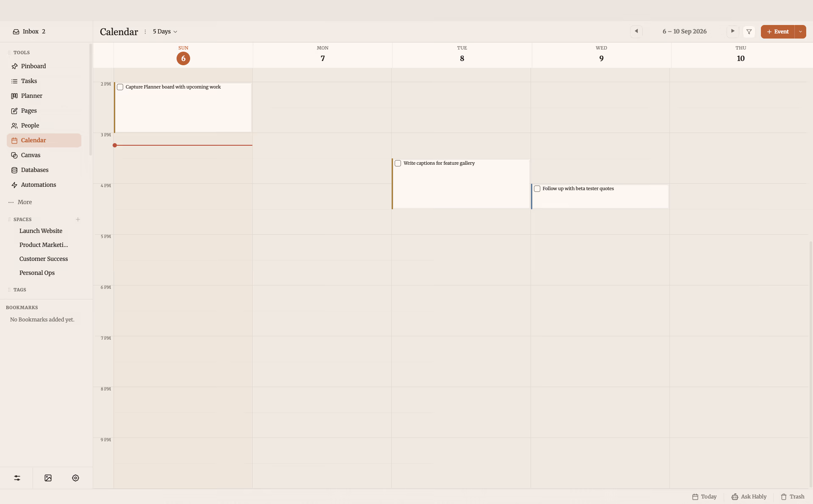Go to previous date range arrow

point(636,31)
